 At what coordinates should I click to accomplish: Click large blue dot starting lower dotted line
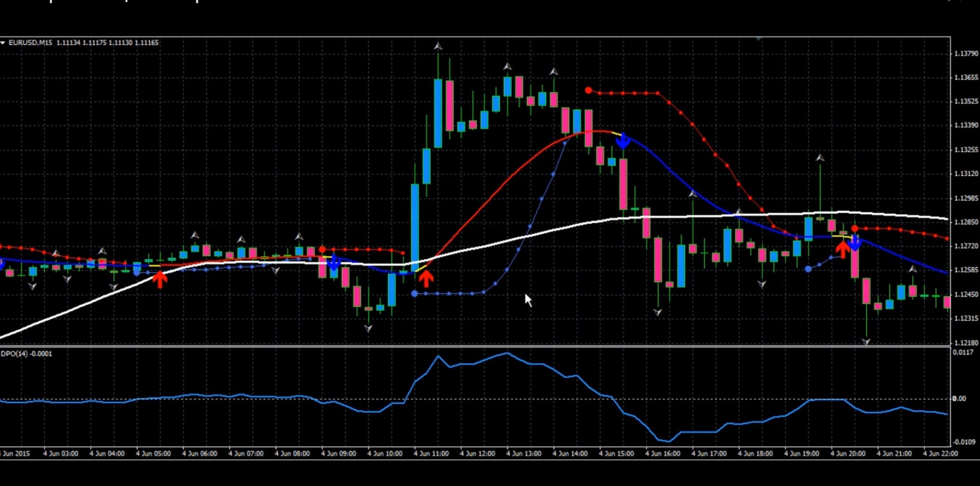coord(415,293)
